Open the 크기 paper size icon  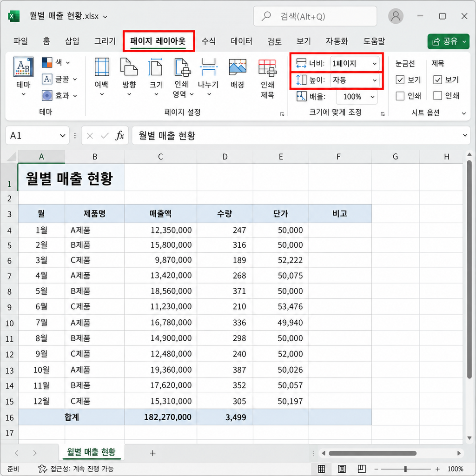click(x=155, y=67)
